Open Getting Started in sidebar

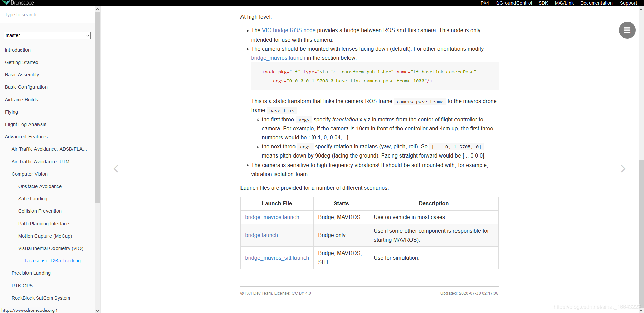click(x=21, y=62)
